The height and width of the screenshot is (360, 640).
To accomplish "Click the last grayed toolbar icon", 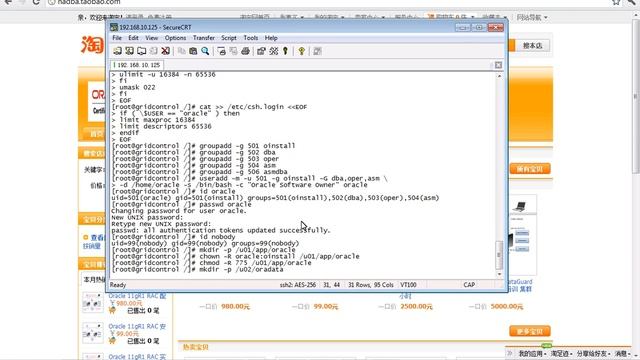I will tap(317, 51).
